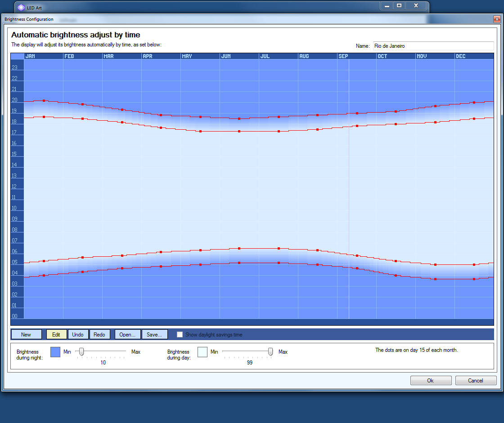
Task: Cancel the brightness configuration
Action: pos(476,380)
